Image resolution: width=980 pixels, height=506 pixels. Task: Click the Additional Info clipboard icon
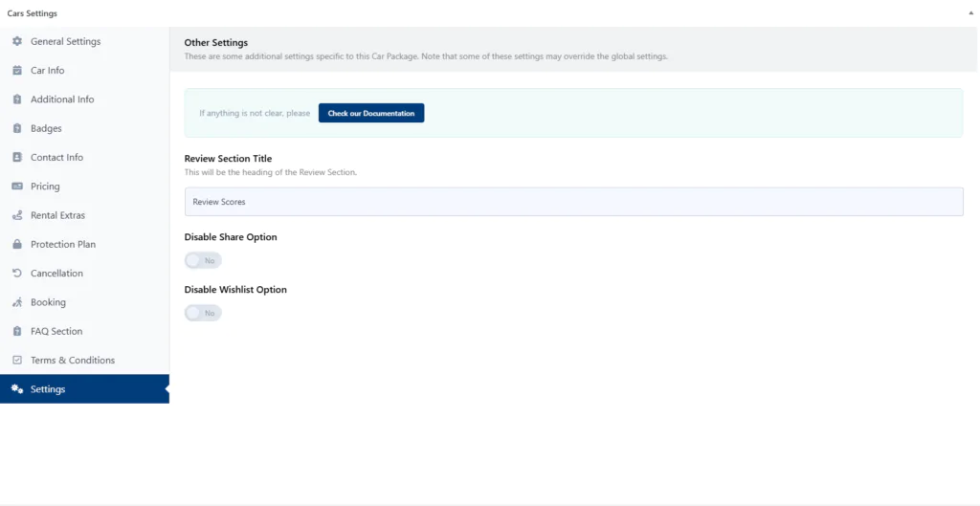17,99
